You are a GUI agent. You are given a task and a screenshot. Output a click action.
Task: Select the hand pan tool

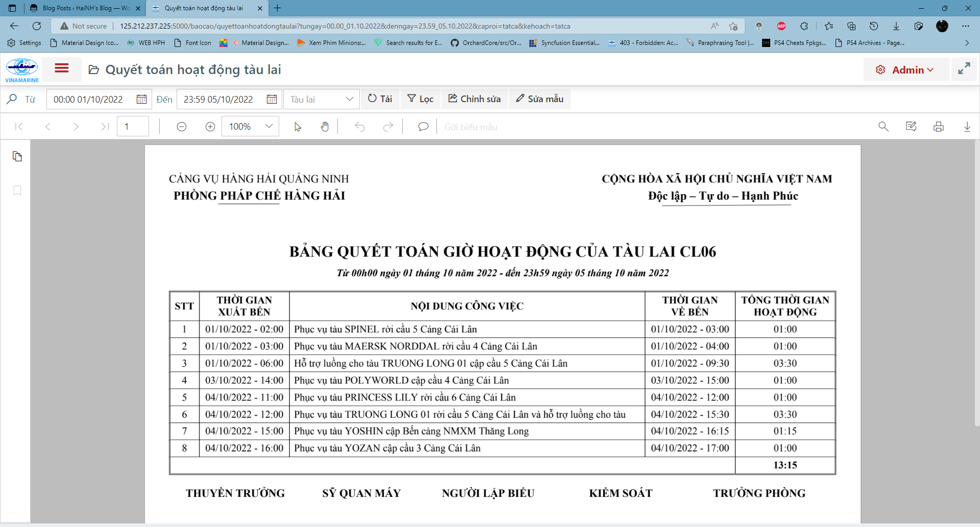click(325, 127)
